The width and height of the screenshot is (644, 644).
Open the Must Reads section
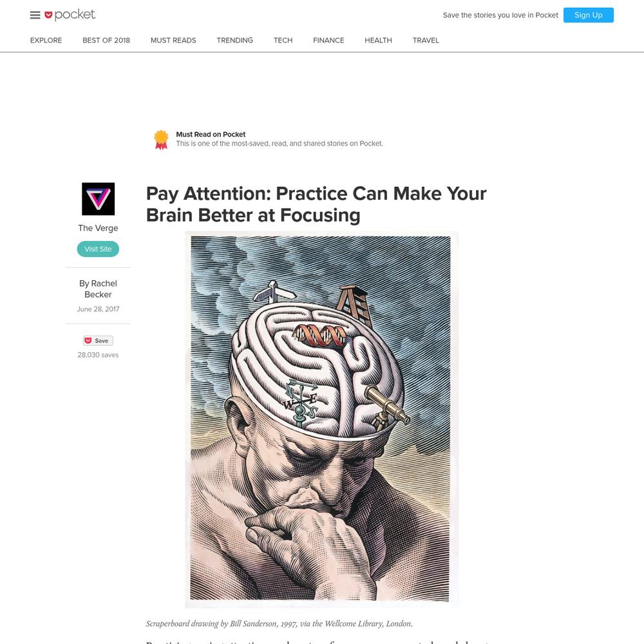pos(173,40)
